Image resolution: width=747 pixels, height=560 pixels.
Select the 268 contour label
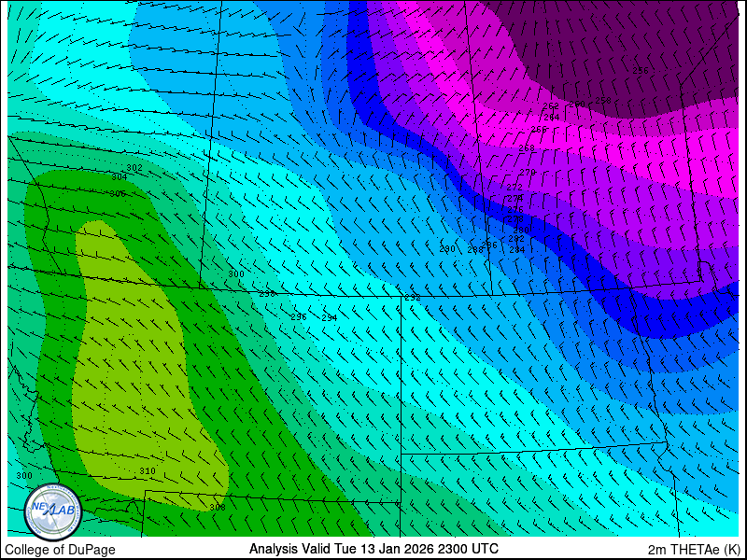[527, 148]
